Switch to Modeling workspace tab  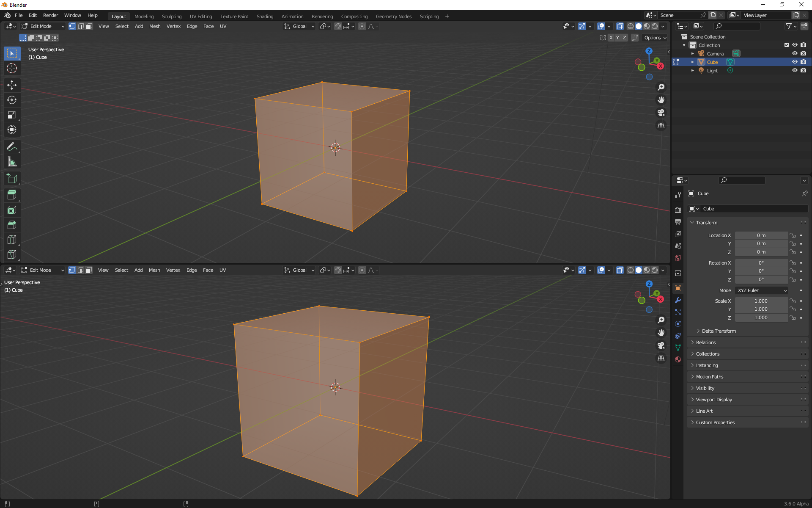(x=144, y=17)
